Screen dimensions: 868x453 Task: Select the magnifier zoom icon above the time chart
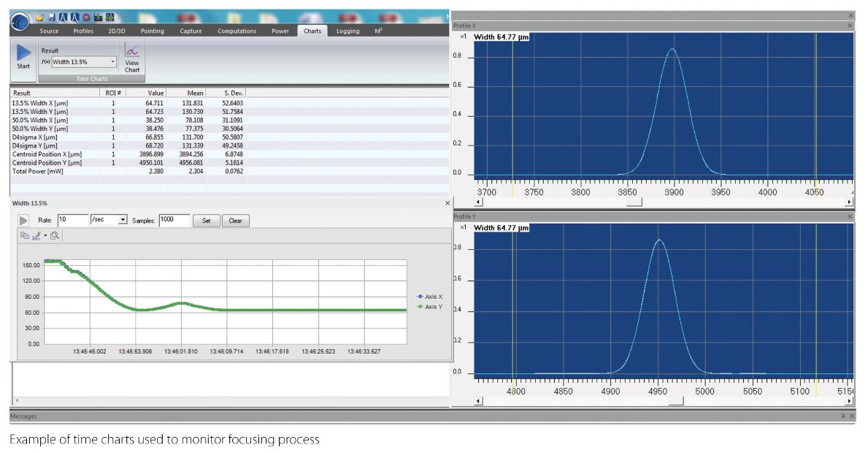point(55,235)
